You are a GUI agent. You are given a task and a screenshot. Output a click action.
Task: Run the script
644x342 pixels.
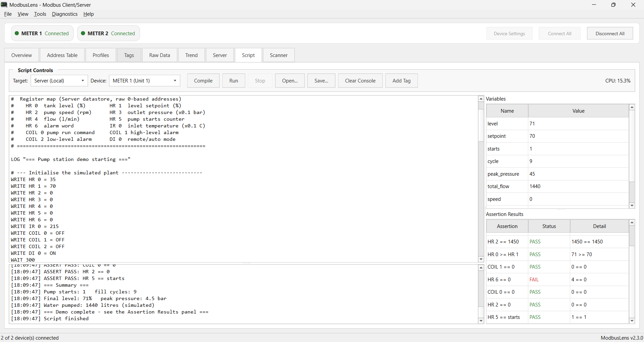point(233,81)
